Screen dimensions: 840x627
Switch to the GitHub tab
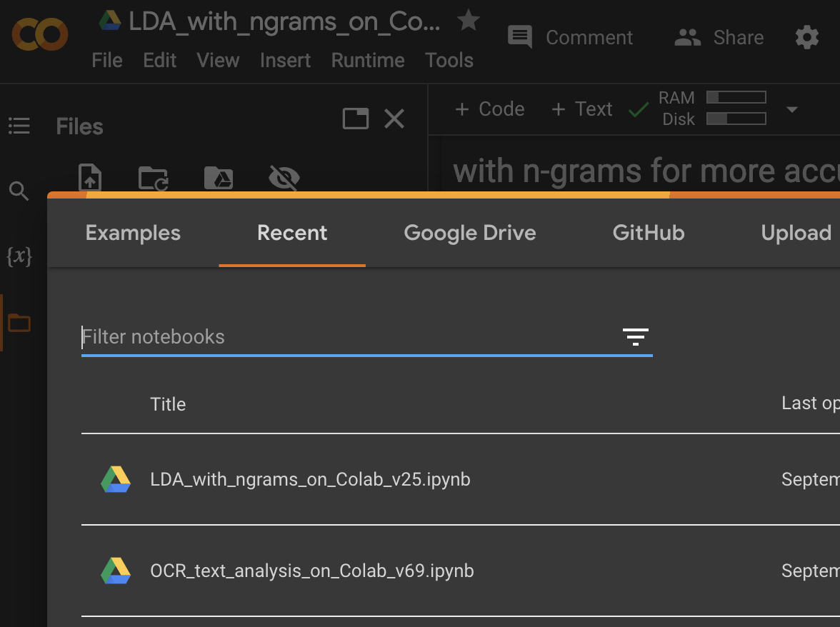pos(648,233)
